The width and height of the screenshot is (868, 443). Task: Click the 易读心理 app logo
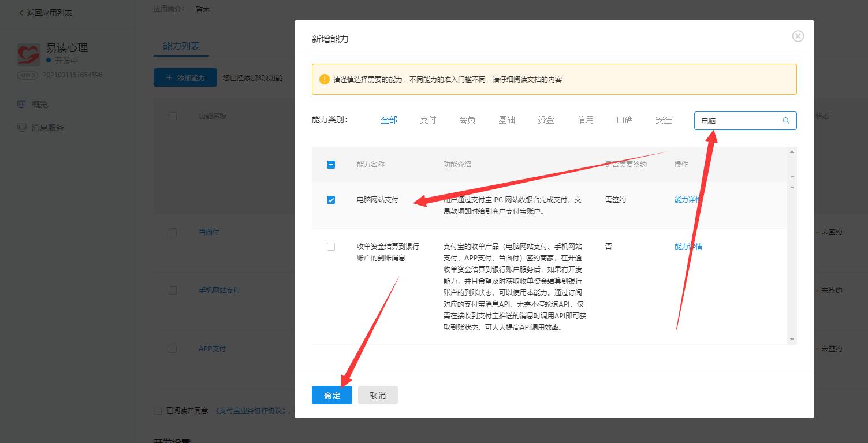28,54
